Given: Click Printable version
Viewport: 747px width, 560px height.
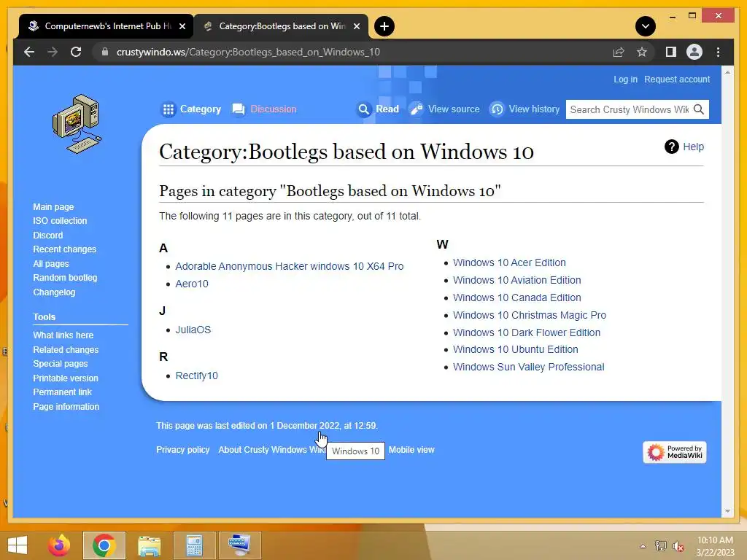Looking at the screenshot, I should point(65,378).
